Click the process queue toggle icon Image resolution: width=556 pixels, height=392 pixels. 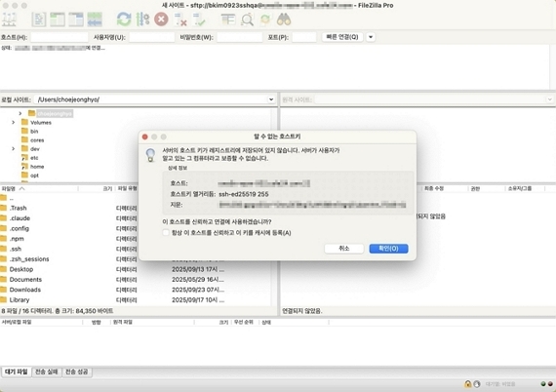pyautogui.click(x=142, y=20)
